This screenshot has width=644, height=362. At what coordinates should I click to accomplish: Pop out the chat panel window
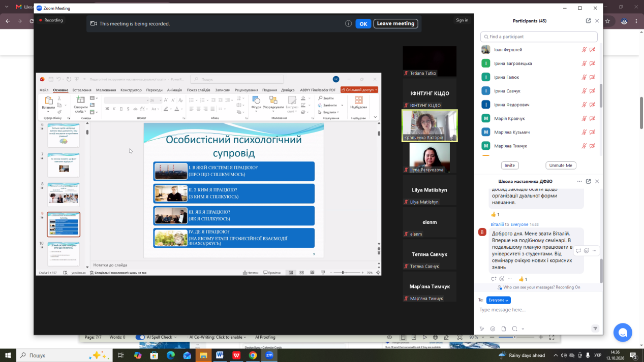tap(588, 181)
